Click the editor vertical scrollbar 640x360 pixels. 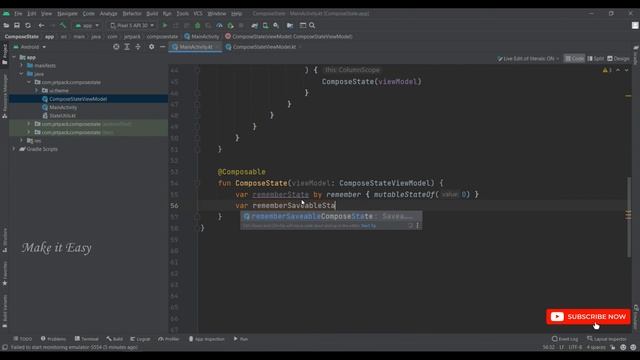click(629, 216)
